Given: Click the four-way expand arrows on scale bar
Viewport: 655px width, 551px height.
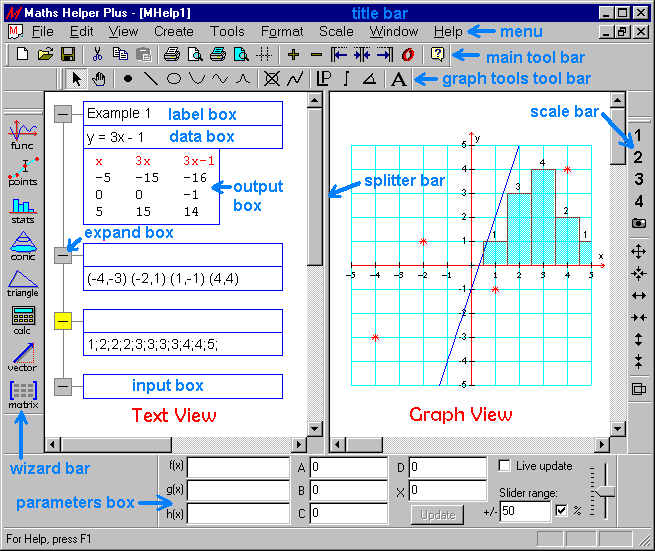Looking at the screenshot, I should [x=638, y=251].
